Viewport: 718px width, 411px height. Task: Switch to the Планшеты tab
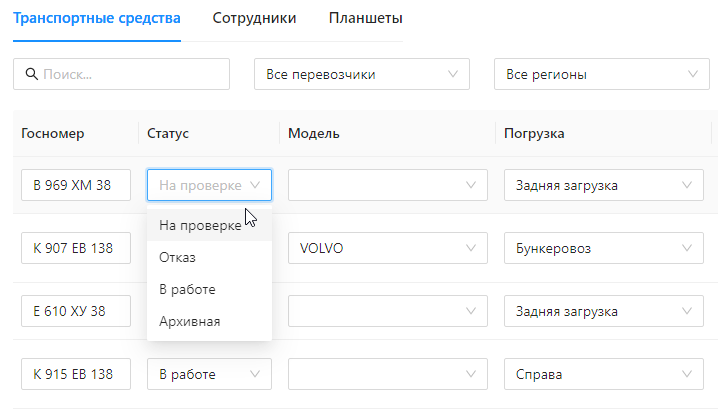tap(365, 18)
